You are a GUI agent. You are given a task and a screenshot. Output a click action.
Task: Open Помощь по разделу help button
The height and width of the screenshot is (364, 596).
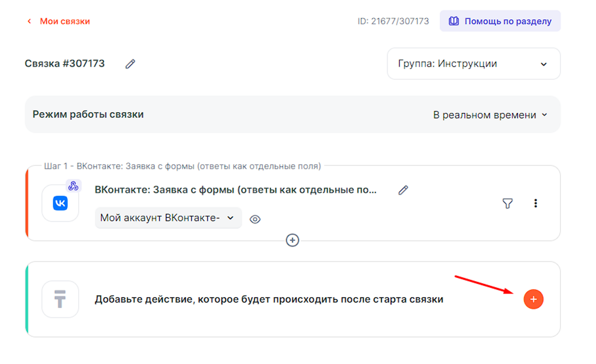coord(500,21)
